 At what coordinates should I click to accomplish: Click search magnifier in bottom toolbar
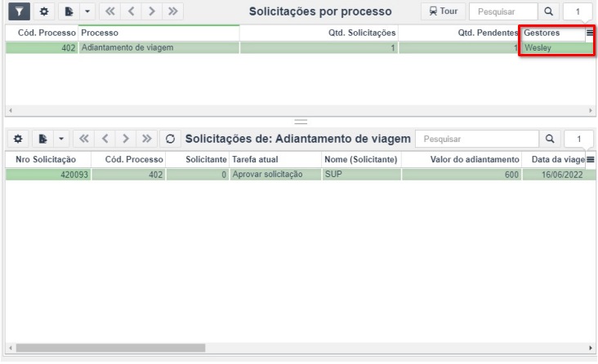pyautogui.click(x=550, y=139)
